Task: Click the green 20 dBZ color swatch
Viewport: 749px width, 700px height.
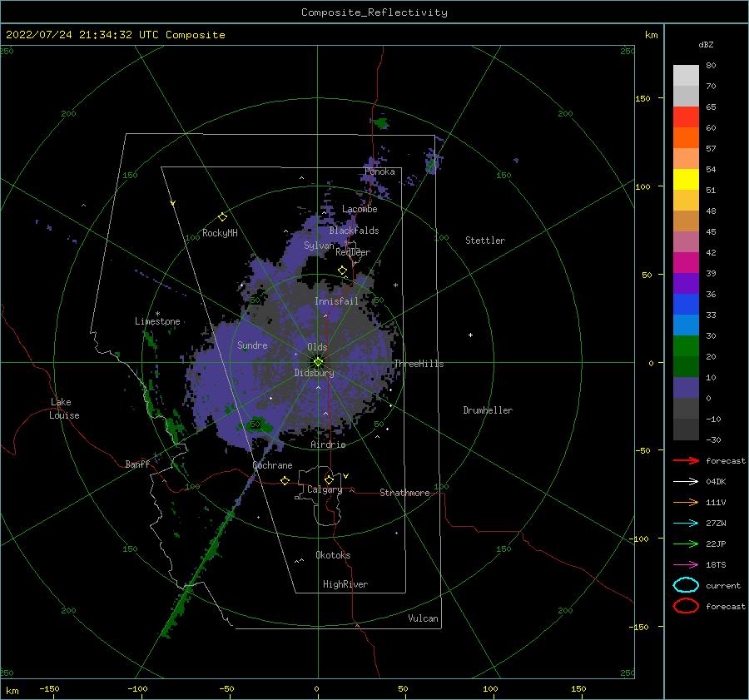Action: tap(686, 346)
